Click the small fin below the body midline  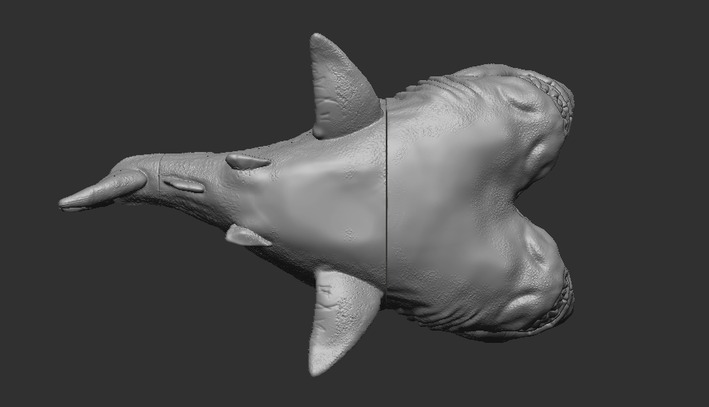(x=247, y=236)
